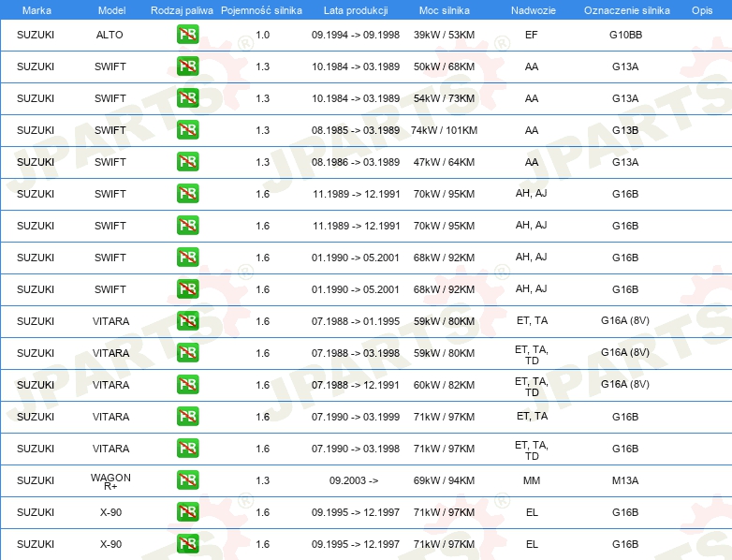732x560 pixels.
Task: Click the Nadwozie column header
Action: [x=534, y=10]
